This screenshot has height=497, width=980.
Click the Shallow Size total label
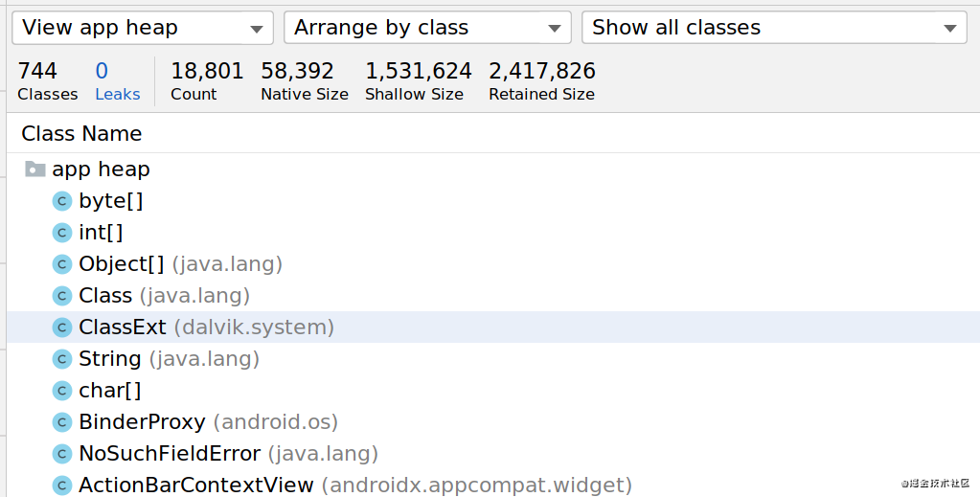pyautogui.click(x=415, y=95)
